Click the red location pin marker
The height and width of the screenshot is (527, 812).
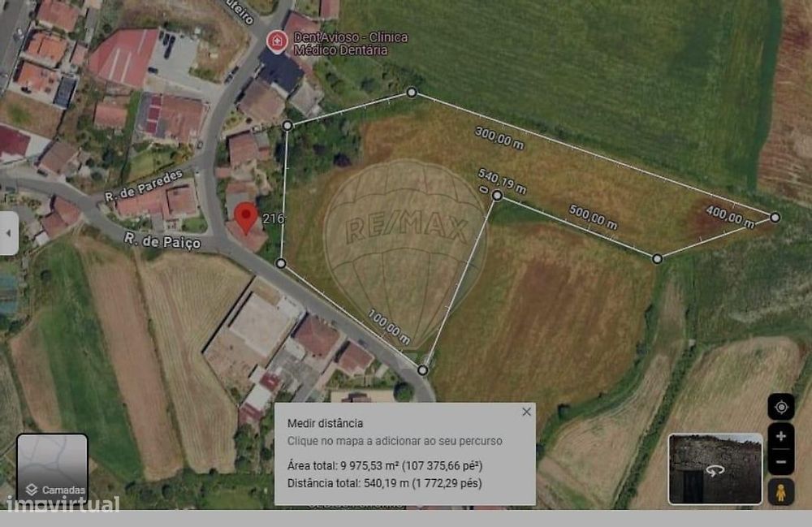coord(246,218)
